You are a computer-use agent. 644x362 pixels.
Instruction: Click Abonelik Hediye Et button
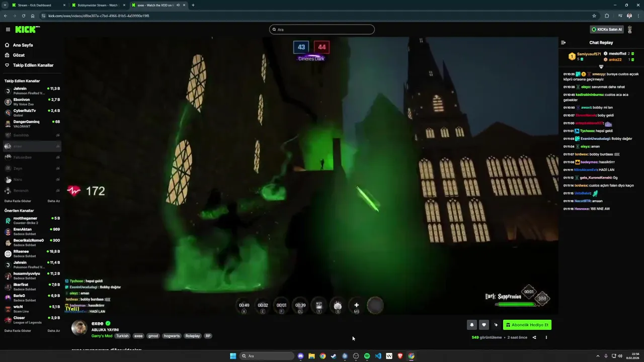click(527, 325)
